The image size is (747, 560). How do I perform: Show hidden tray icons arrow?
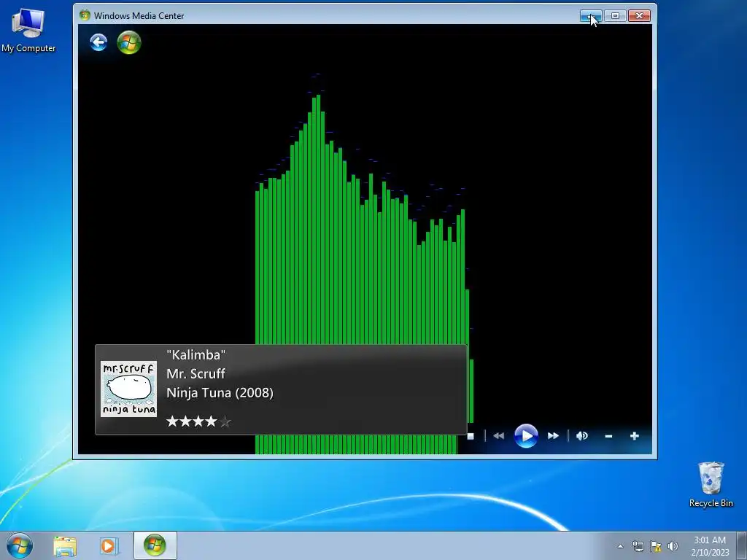click(x=620, y=546)
